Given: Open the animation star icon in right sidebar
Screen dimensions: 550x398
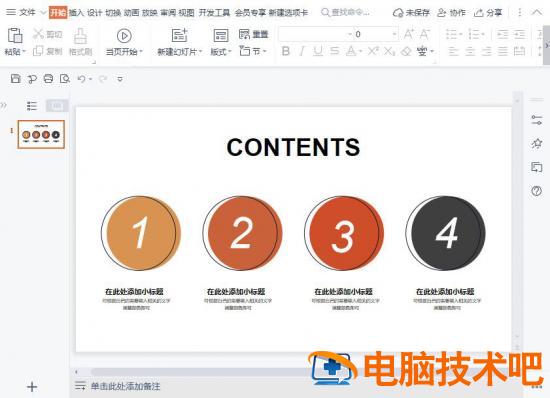Looking at the screenshot, I should click(536, 143).
